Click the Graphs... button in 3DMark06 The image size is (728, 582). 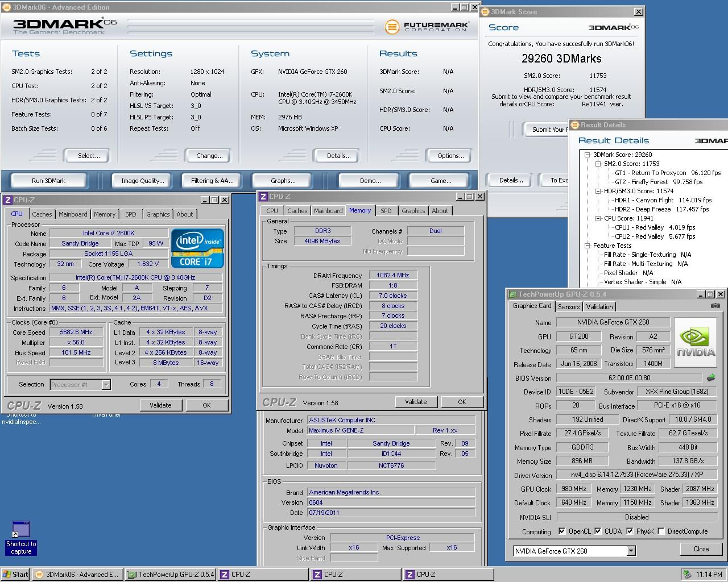click(283, 181)
